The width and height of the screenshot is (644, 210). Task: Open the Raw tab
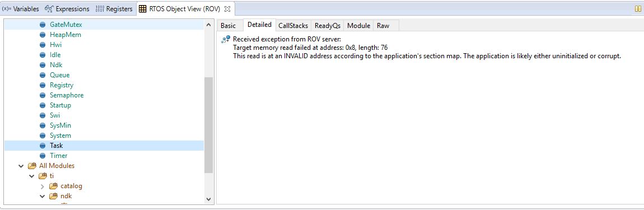383,25
